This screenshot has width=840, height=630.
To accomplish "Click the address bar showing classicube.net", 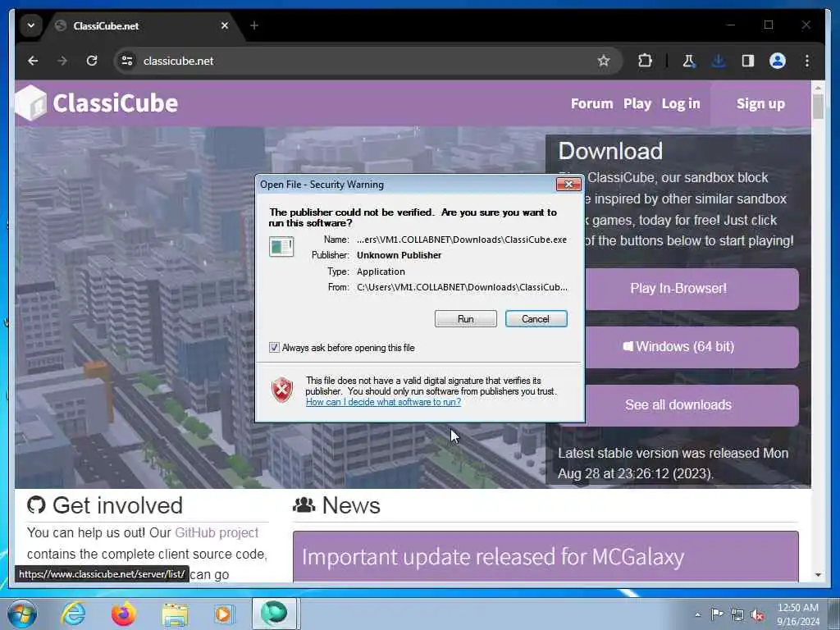I will point(367,61).
